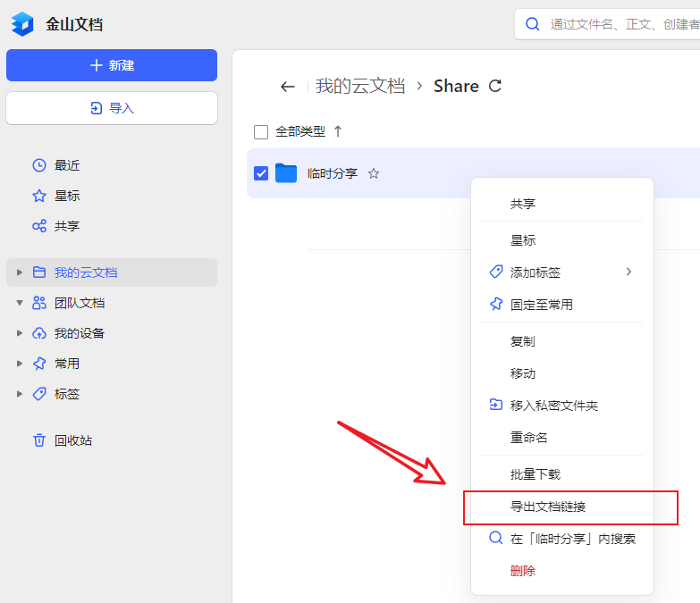Open 共享 in the left sidebar

[67, 226]
